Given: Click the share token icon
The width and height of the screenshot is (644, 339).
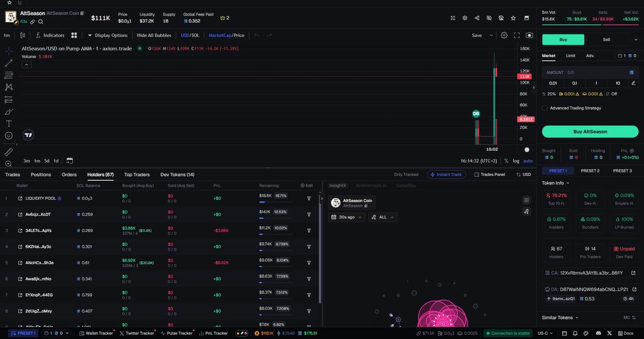Looking at the screenshot, I should (477, 18).
